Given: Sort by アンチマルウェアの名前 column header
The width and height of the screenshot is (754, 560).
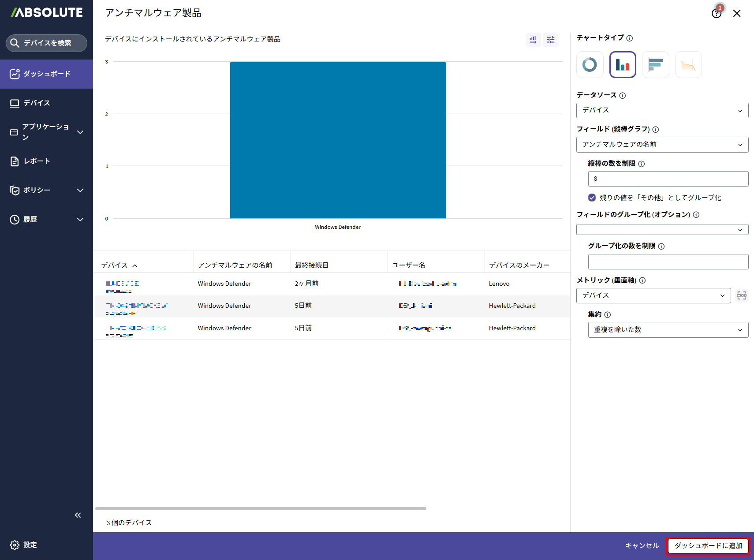Looking at the screenshot, I should pyautogui.click(x=235, y=265).
